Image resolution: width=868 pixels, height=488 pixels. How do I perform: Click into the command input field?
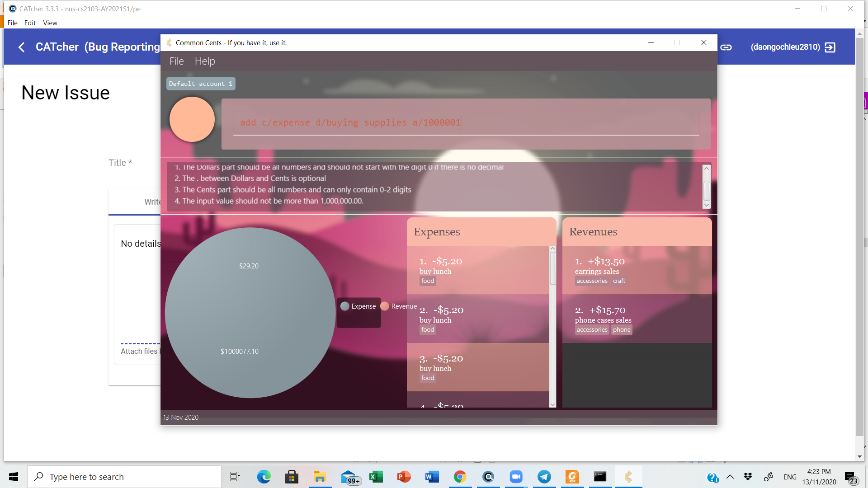click(466, 122)
